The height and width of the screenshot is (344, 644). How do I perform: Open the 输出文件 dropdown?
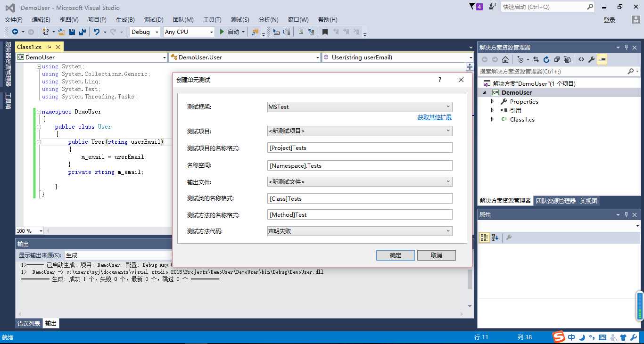pos(360,181)
